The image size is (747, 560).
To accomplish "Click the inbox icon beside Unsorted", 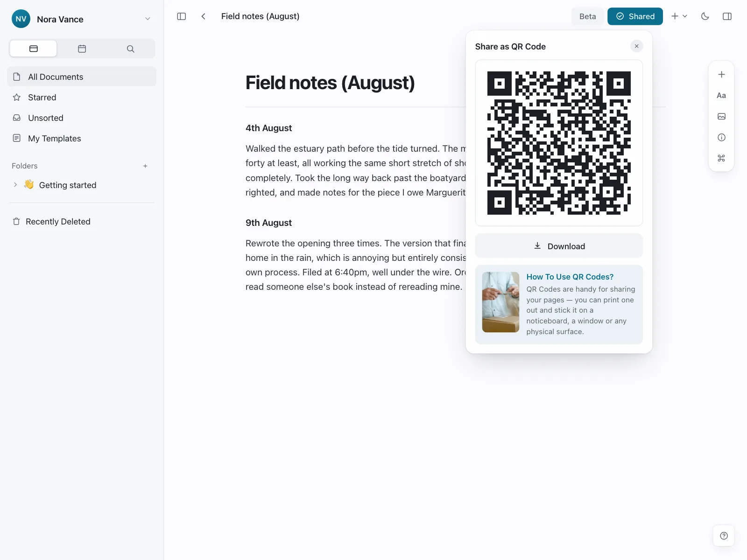I will (17, 118).
